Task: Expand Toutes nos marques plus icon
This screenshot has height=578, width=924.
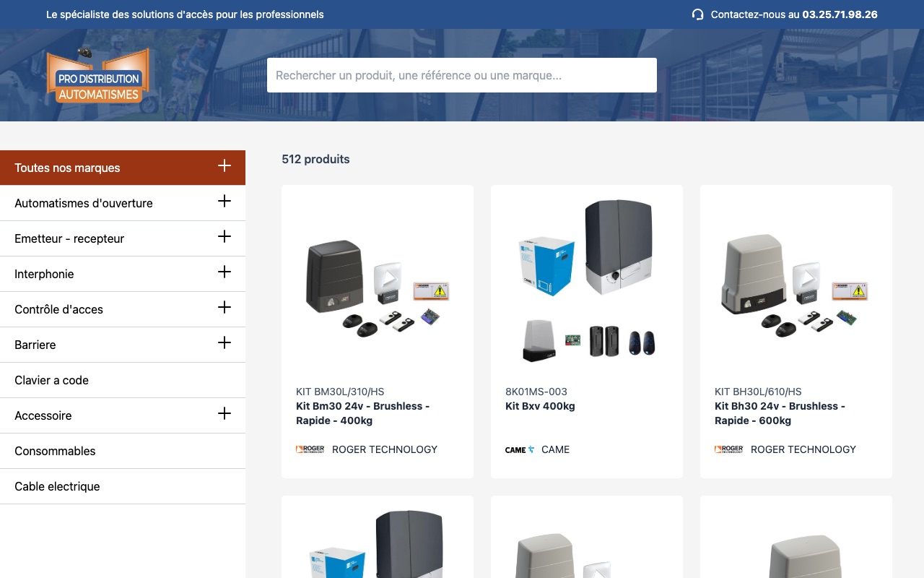Action: tap(225, 165)
